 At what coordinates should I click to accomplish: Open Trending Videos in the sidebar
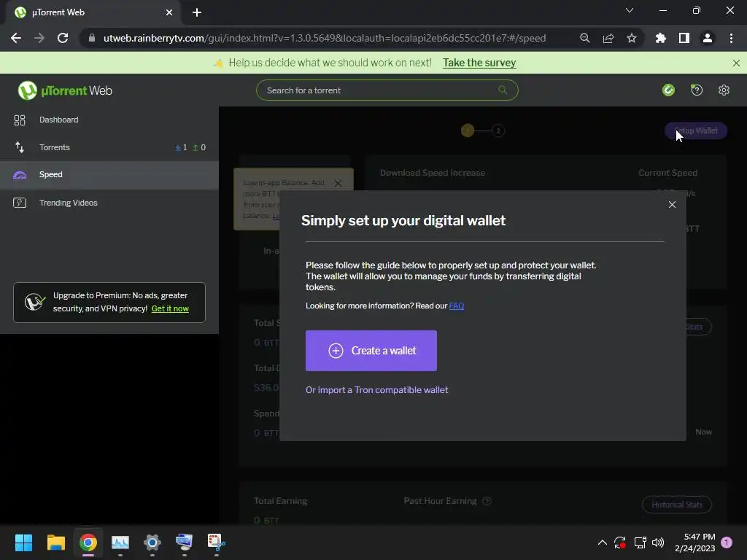click(x=109, y=203)
